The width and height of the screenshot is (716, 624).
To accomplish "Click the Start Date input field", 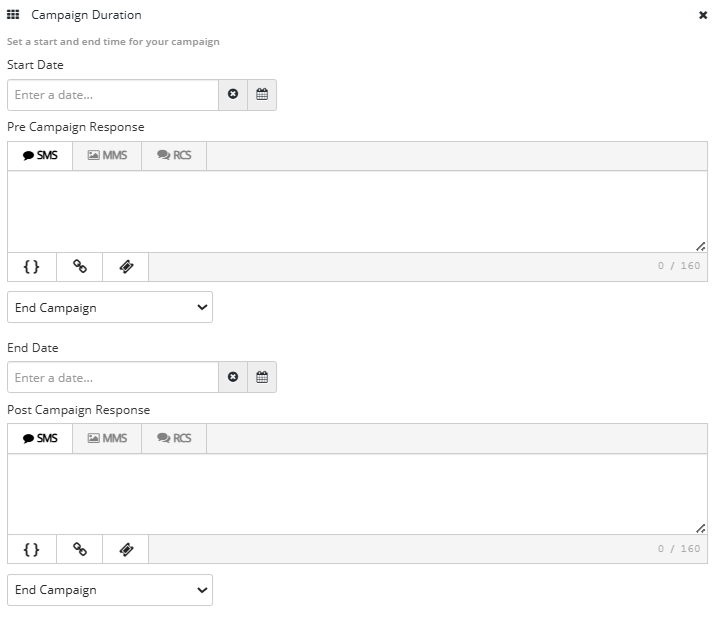I will [x=113, y=95].
